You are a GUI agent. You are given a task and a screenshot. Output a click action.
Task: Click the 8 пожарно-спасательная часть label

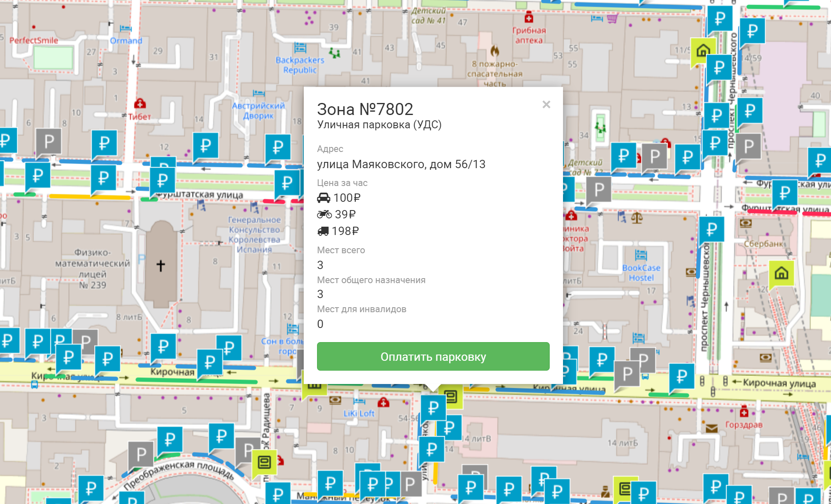(x=494, y=74)
